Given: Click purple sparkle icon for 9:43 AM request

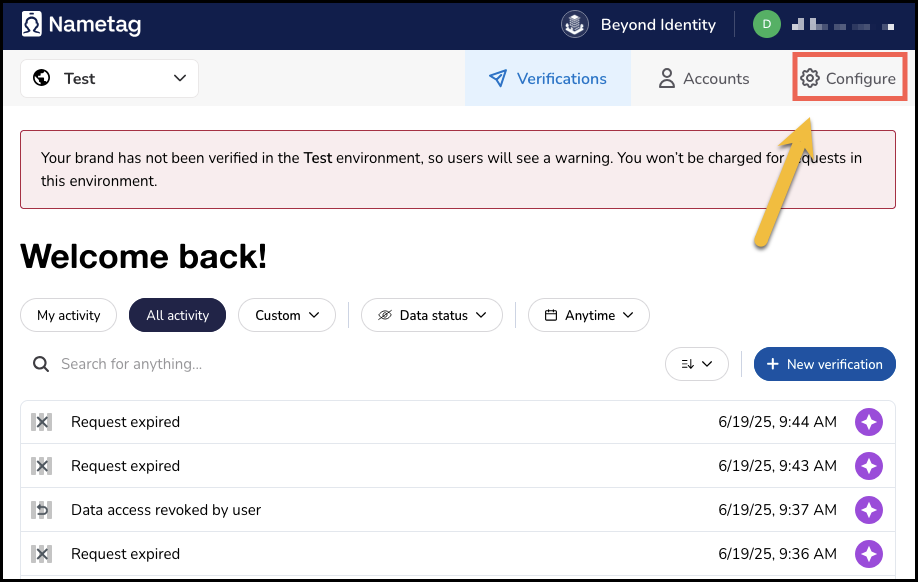Looking at the screenshot, I should [x=869, y=466].
